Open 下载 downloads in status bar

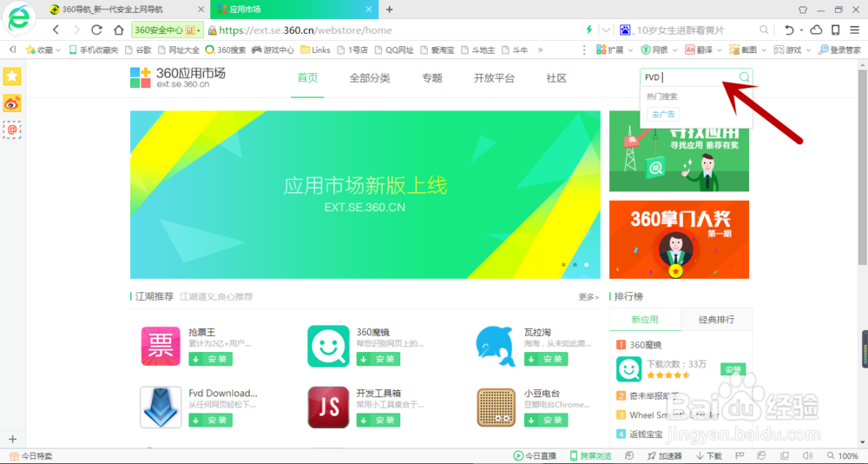709,455
